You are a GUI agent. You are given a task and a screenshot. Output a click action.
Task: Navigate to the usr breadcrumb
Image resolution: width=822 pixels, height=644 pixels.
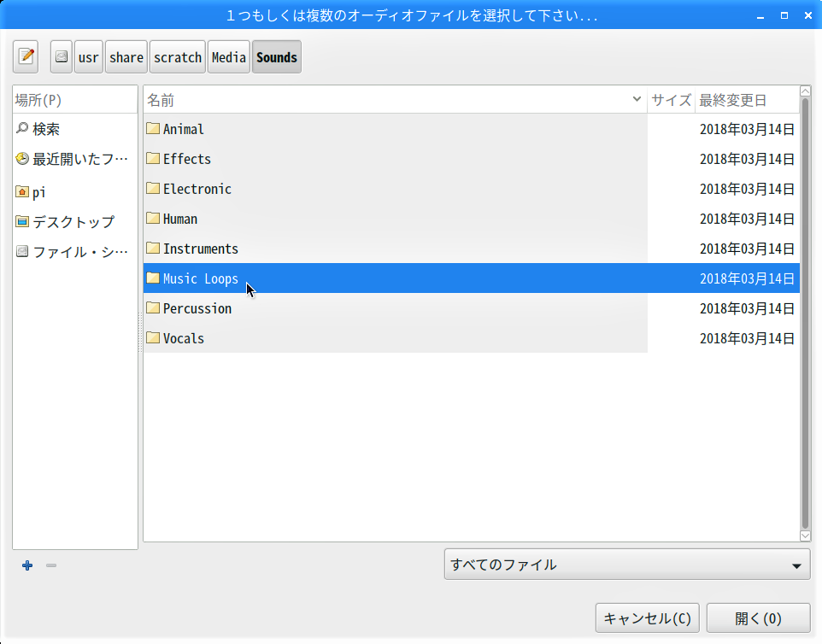click(88, 56)
